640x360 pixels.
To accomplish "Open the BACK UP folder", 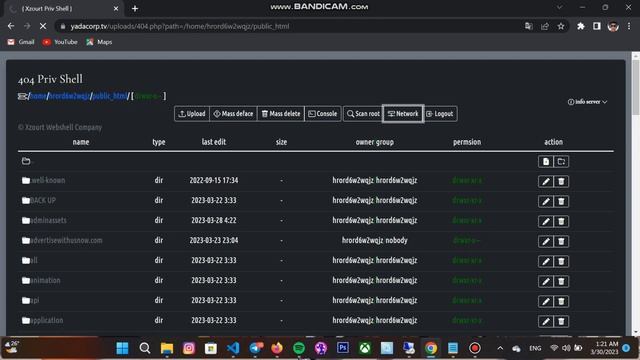I will pos(43,200).
